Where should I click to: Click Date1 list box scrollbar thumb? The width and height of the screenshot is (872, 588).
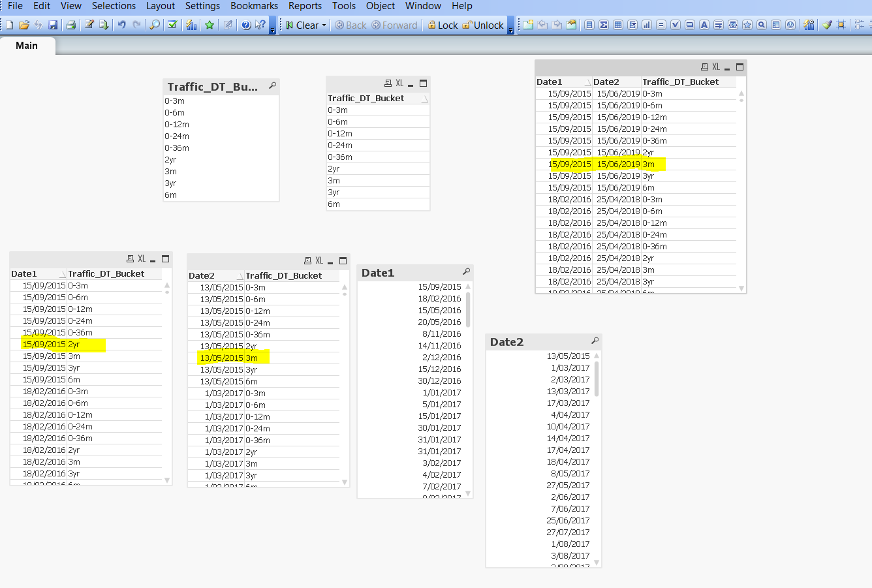point(468,309)
